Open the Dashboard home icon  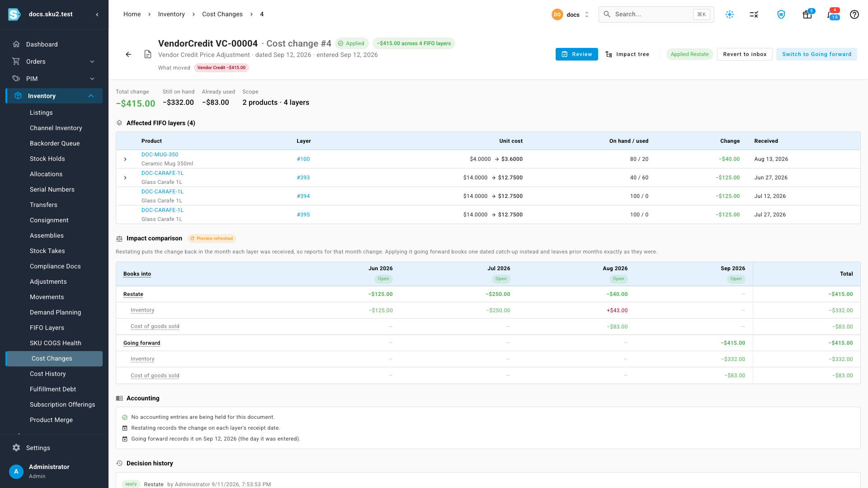[16, 44]
